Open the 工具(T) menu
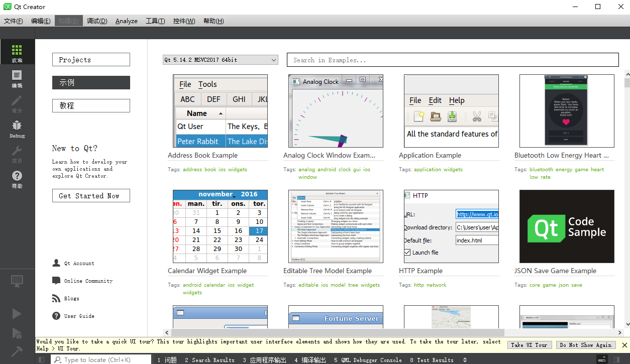 (x=155, y=21)
